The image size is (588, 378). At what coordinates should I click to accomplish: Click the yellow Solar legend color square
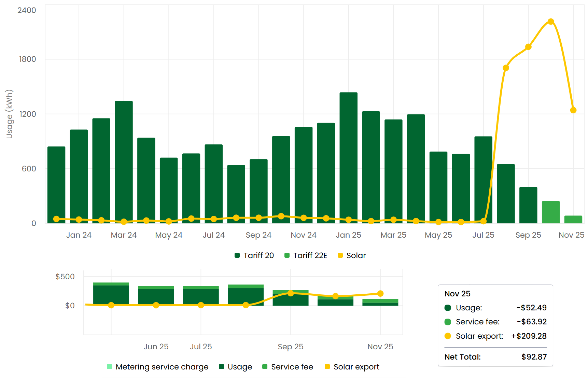coord(340,255)
